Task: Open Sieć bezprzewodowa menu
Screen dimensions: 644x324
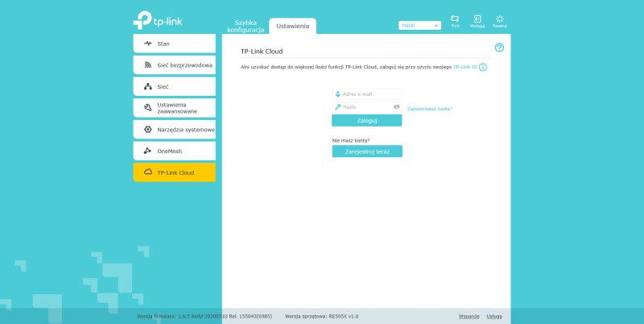Action: (174, 65)
